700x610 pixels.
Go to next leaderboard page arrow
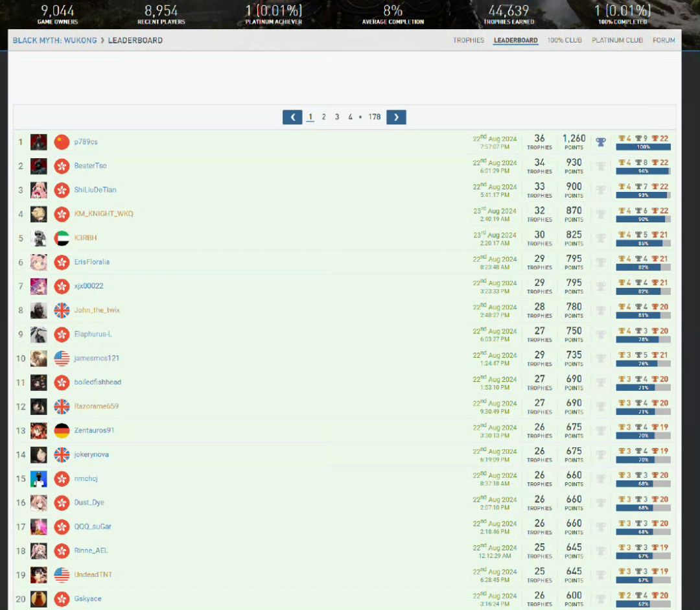[396, 117]
